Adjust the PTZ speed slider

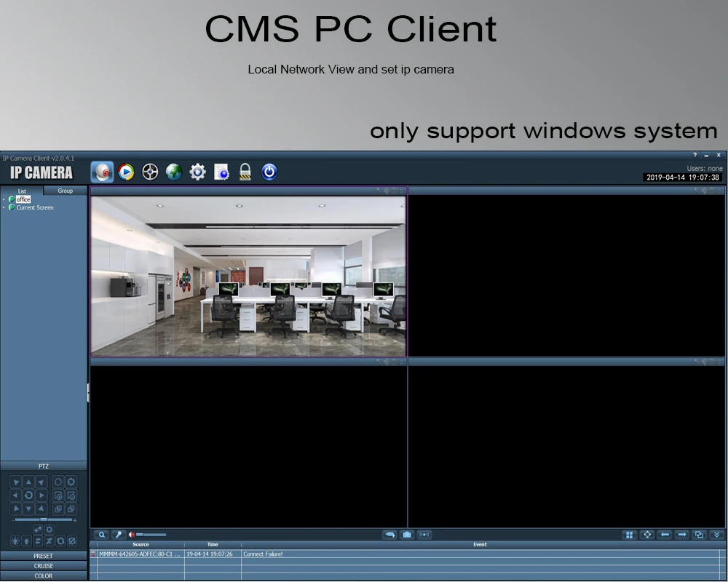coord(43,520)
